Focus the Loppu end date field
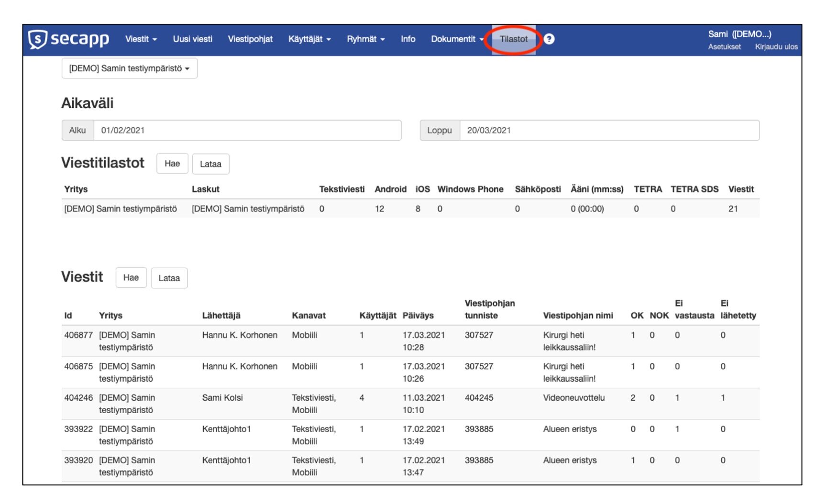Viewport: 826px width, 504px height. (609, 131)
